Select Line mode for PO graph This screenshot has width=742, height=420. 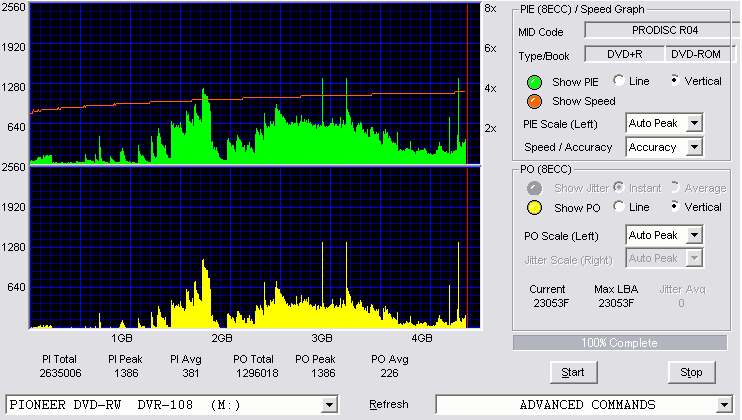click(x=618, y=206)
